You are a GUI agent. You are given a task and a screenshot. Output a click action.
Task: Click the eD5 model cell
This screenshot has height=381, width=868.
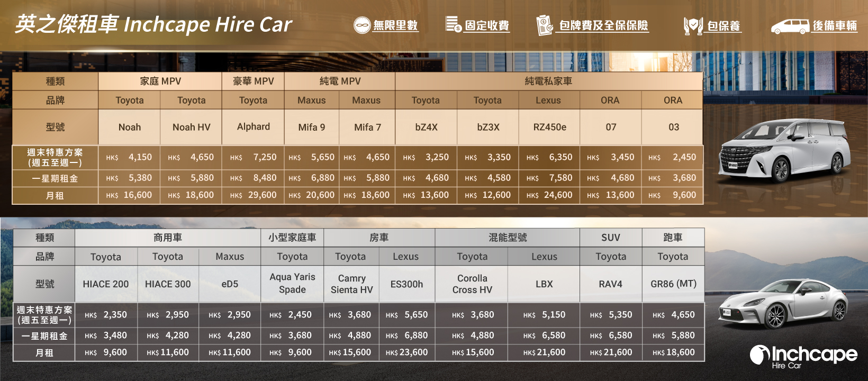[x=230, y=284]
